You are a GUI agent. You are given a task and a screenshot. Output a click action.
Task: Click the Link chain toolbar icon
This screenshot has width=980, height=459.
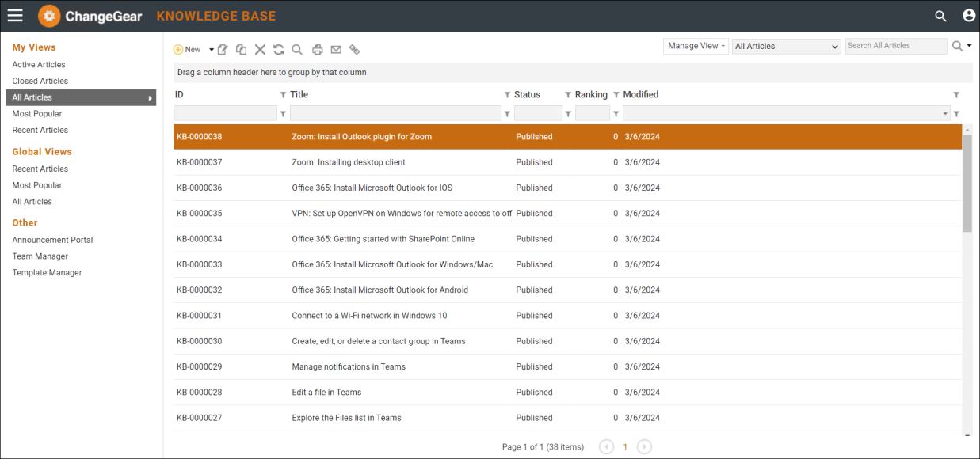354,50
